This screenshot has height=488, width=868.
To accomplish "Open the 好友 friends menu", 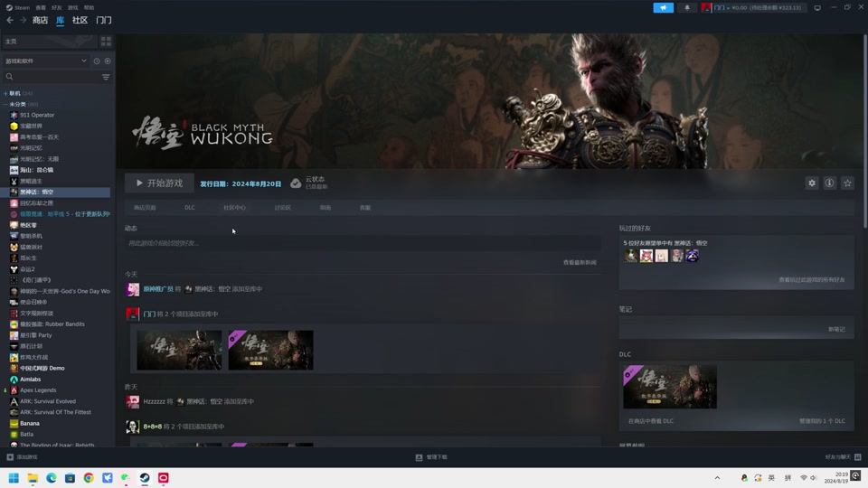I will (x=56, y=8).
